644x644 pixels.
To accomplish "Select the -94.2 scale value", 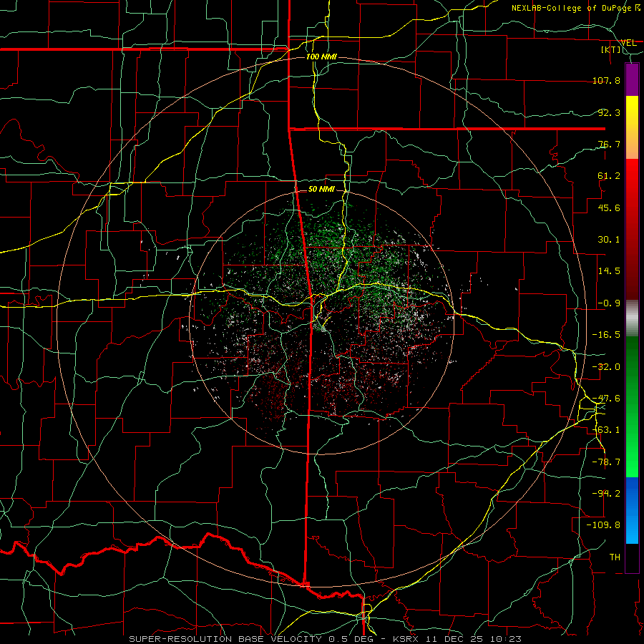I will 606,494.
